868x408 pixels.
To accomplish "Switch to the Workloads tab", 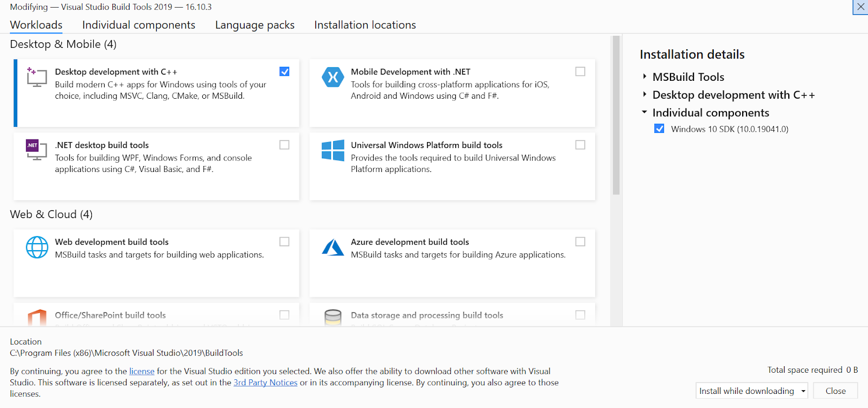I will (36, 25).
